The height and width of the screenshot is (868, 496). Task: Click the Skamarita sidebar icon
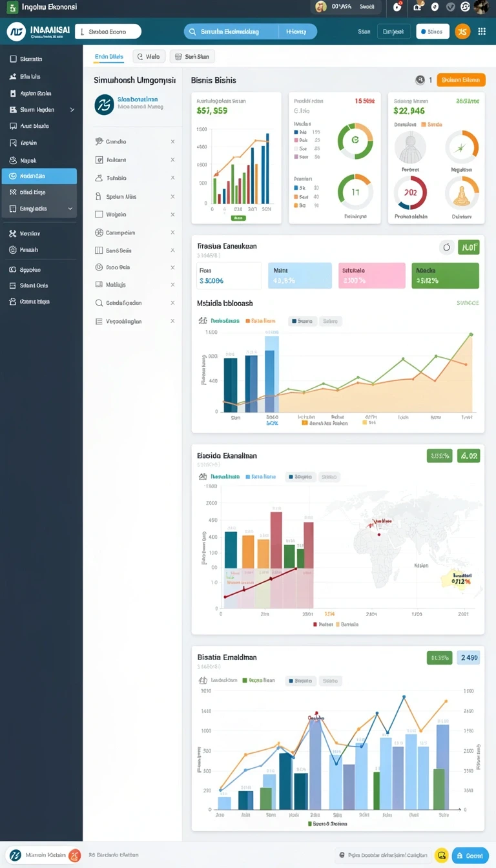click(x=13, y=59)
